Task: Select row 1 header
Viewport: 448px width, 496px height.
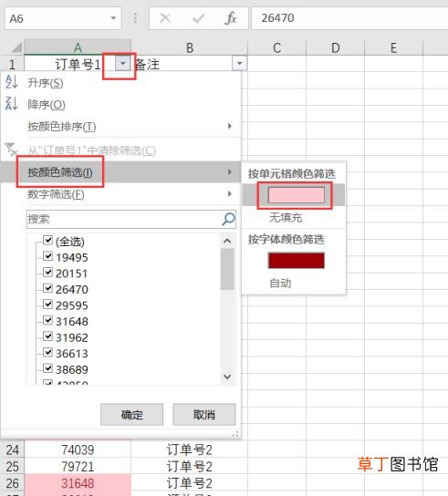Action: coord(13,64)
